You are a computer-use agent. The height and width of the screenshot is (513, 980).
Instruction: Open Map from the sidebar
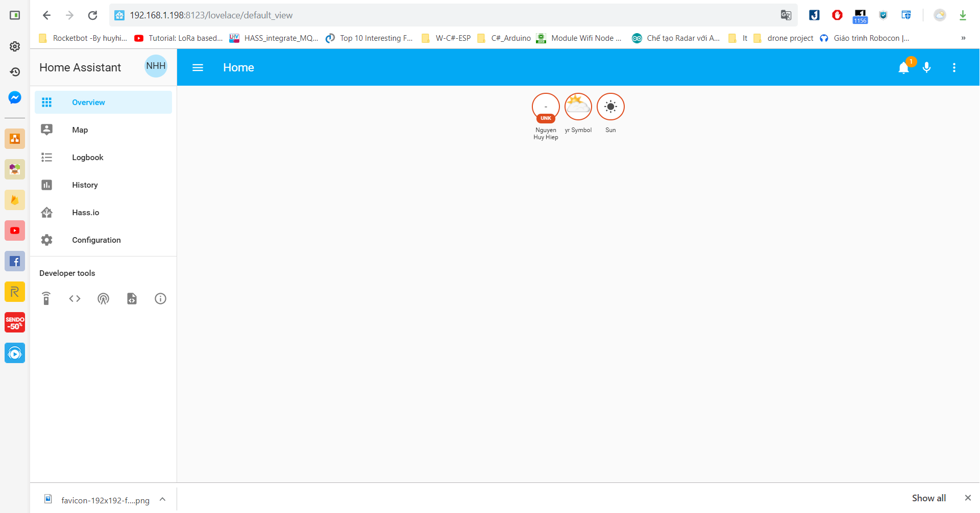[103, 130]
